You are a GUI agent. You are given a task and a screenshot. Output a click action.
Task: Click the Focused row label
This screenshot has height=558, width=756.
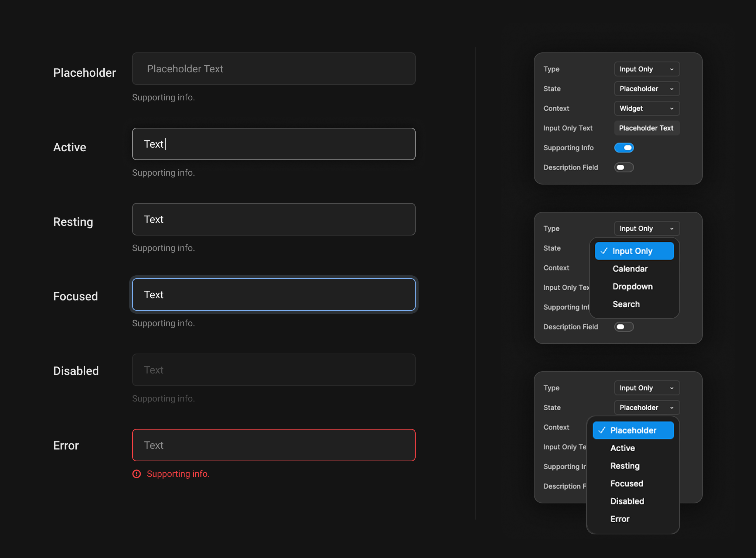pyautogui.click(x=75, y=296)
